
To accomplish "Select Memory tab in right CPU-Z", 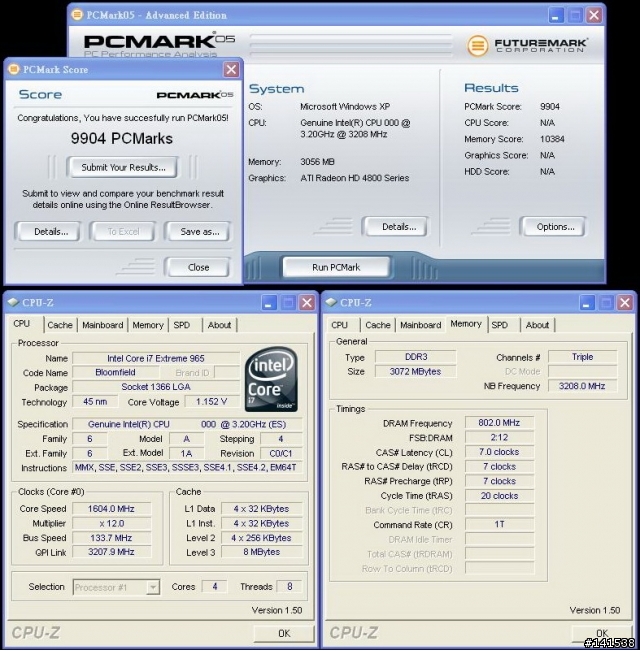I will (x=466, y=324).
